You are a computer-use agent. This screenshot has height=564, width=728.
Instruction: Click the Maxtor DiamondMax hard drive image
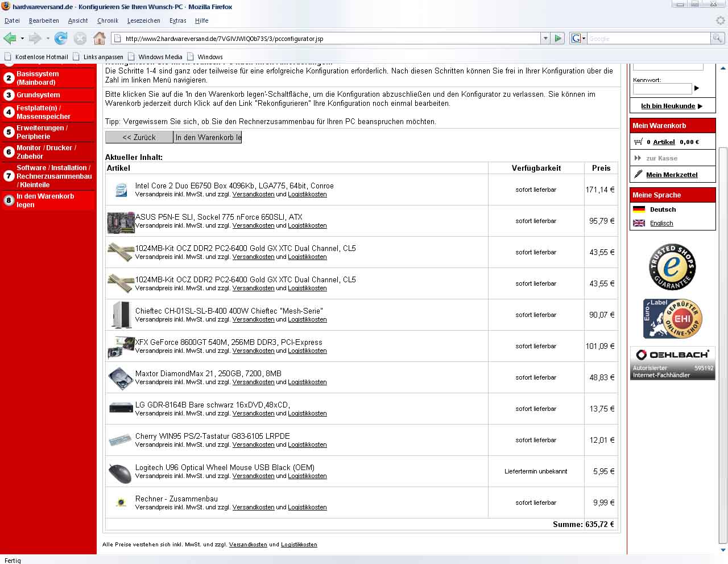pyautogui.click(x=121, y=378)
